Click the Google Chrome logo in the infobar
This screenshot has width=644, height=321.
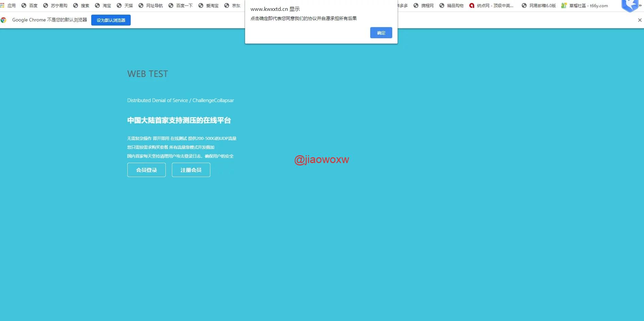click(3, 20)
